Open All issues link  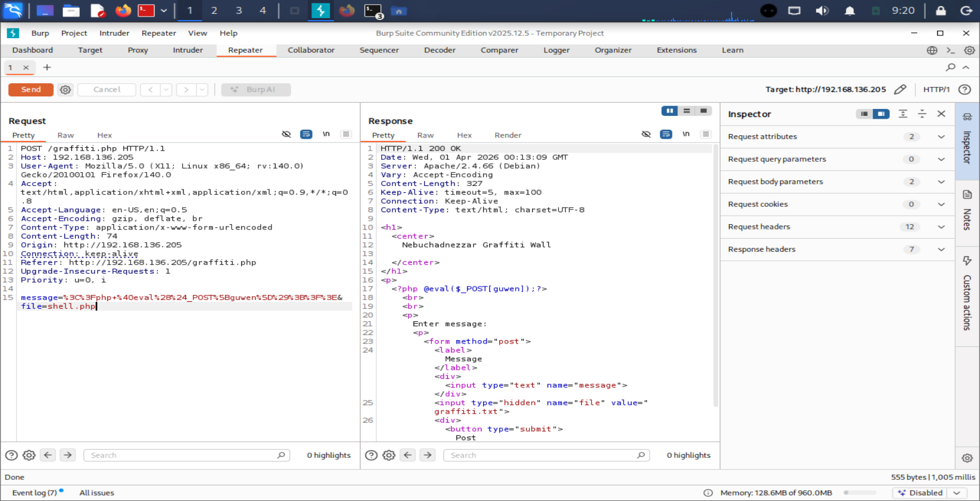point(96,493)
